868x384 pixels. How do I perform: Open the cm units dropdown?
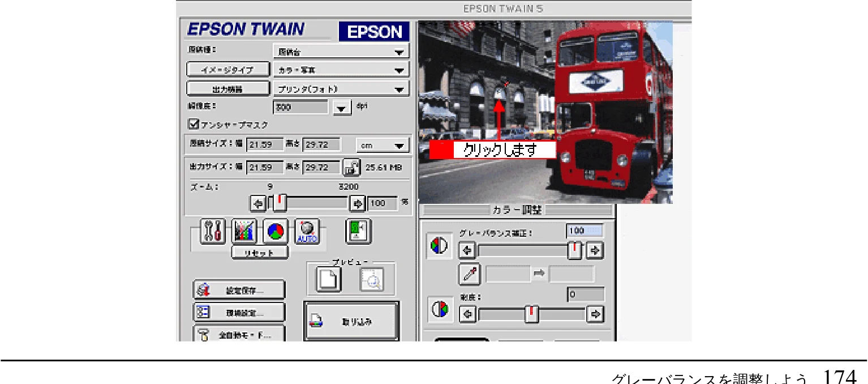[383, 146]
